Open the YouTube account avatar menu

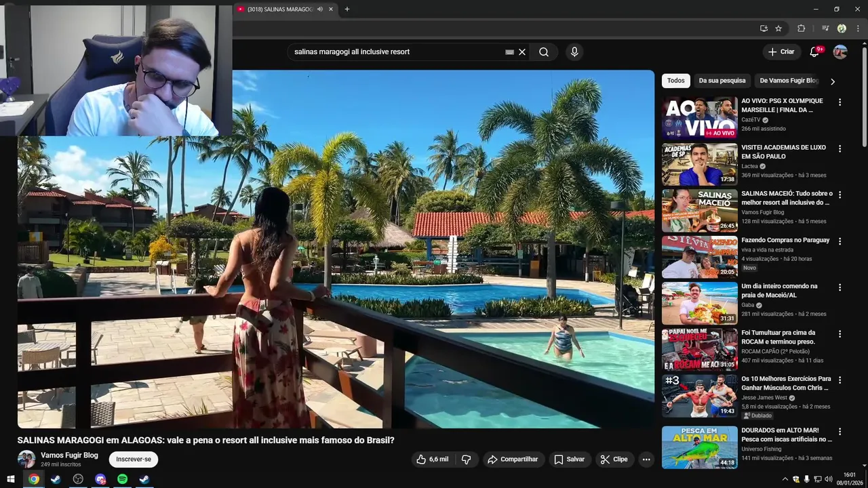840,52
